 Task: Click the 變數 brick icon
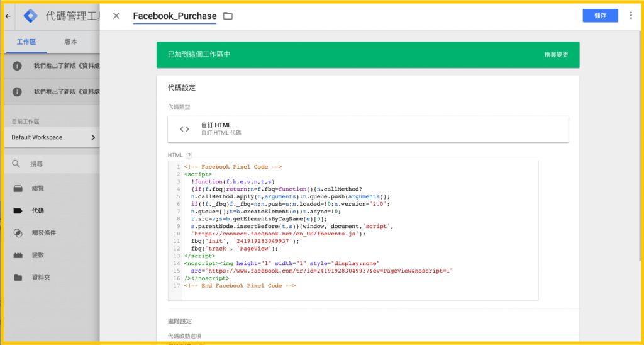point(18,256)
